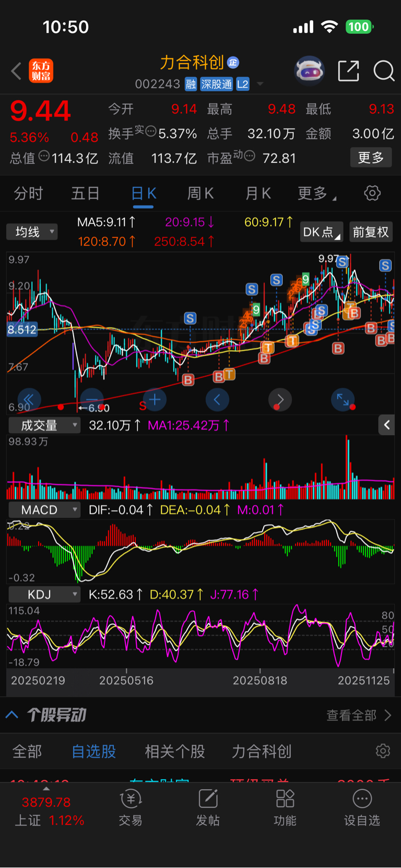
Task: Open chart settings gear icon
Action: [372, 193]
